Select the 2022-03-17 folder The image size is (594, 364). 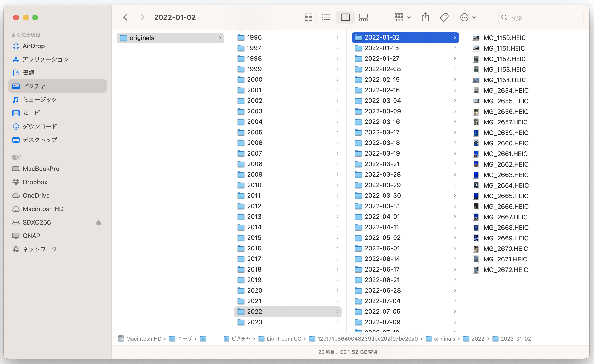(382, 132)
